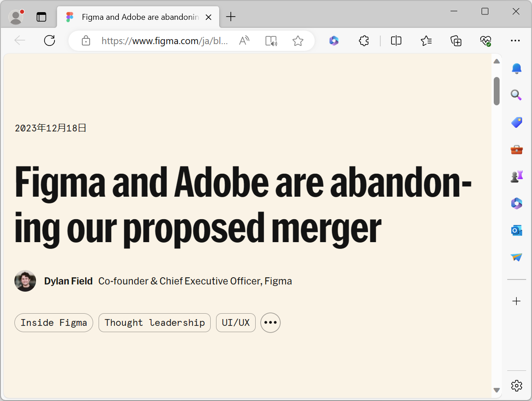Open a new browser tab
Viewport: 532px width, 401px height.
tap(231, 17)
